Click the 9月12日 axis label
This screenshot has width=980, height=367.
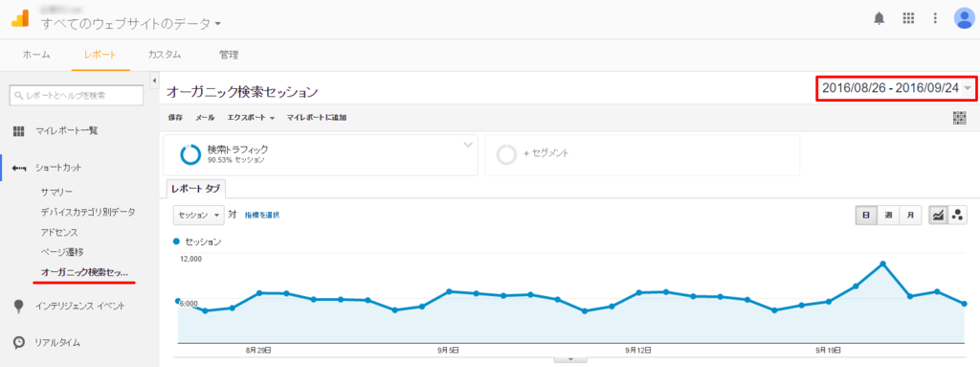(x=638, y=350)
